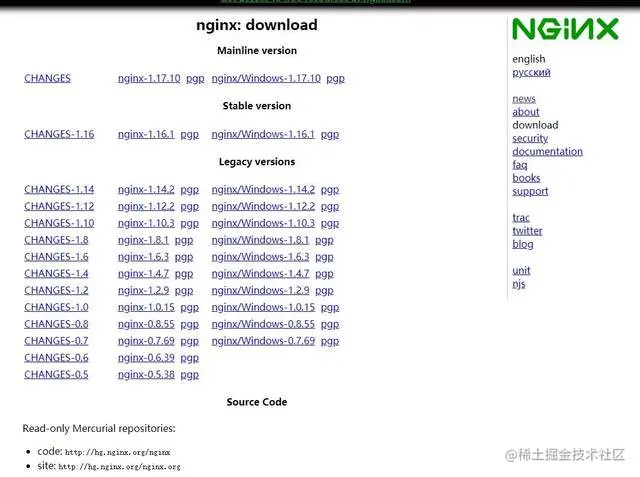Download nginx/Windows-1.10.3
Image resolution: width=640 pixels, height=477 pixels.
click(263, 223)
